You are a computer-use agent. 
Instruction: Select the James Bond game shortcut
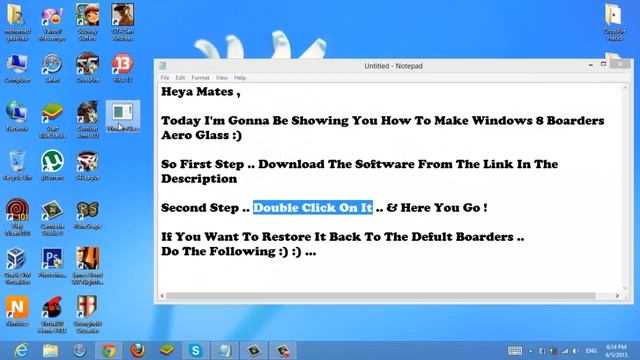[x=87, y=266]
